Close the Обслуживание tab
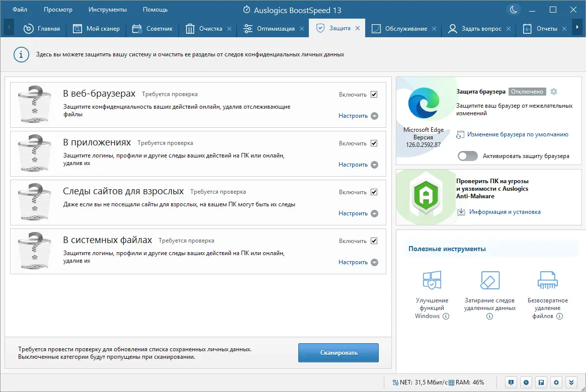The height and width of the screenshot is (392, 586). [434, 29]
